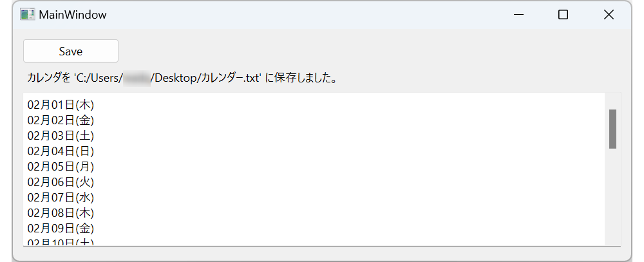644x262 pixels.
Task: Click the MainWindow title text
Action: [x=73, y=15]
